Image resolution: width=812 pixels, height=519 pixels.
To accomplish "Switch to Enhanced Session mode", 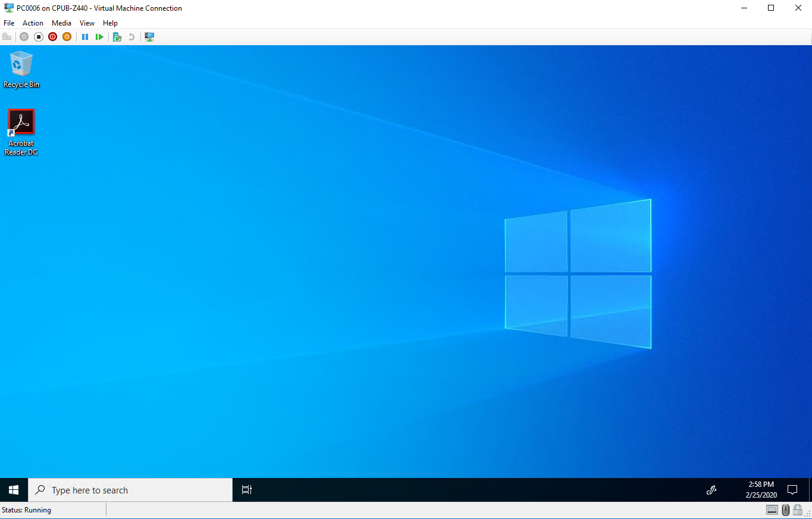I will [x=149, y=36].
